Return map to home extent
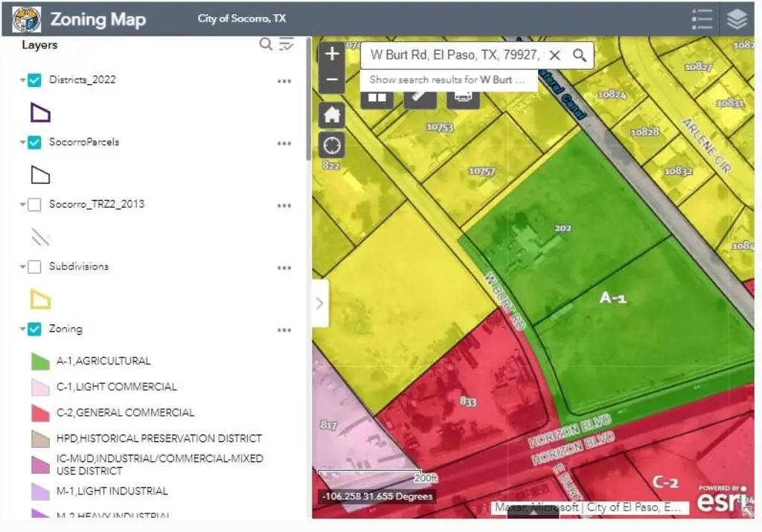Screen dimensions: 762x532 (x=332, y=115)
